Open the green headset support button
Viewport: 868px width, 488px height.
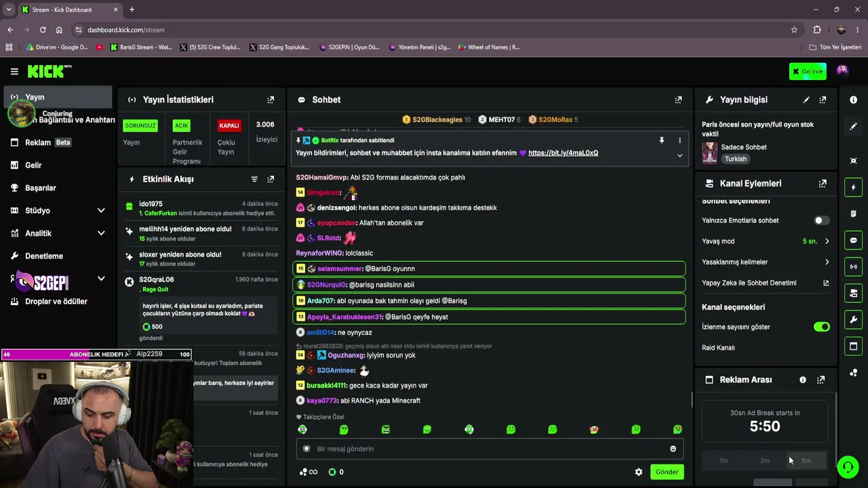pos(848,467)
